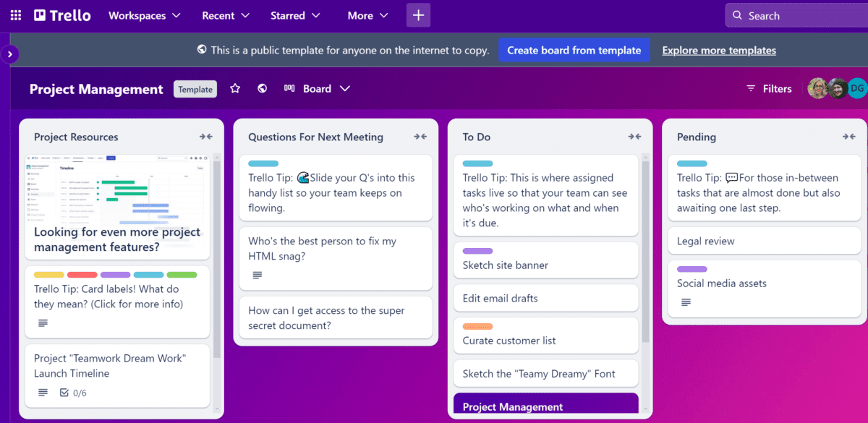The image size is (868, 423).
Task: Follow Explore more templates link
Action: [719, 51]
